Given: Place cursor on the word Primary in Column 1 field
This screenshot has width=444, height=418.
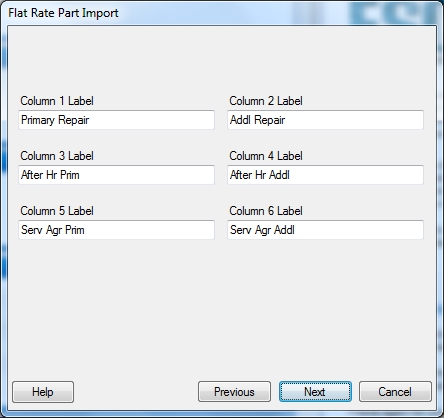Looking at the screenshot, I should tap(38, 120).
